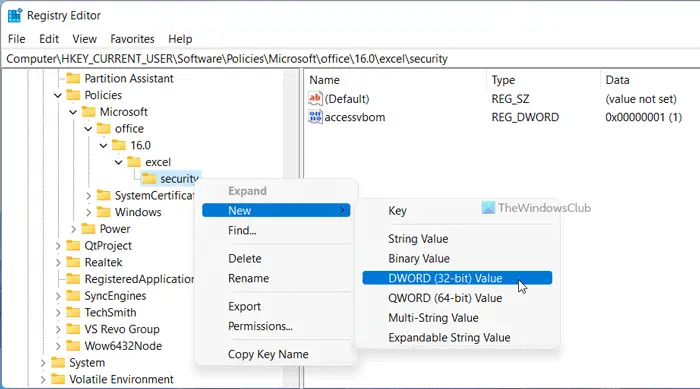The image size is (700, 389).
Task: Create a new Expandable String Value
Action: (x=457, y=338)
